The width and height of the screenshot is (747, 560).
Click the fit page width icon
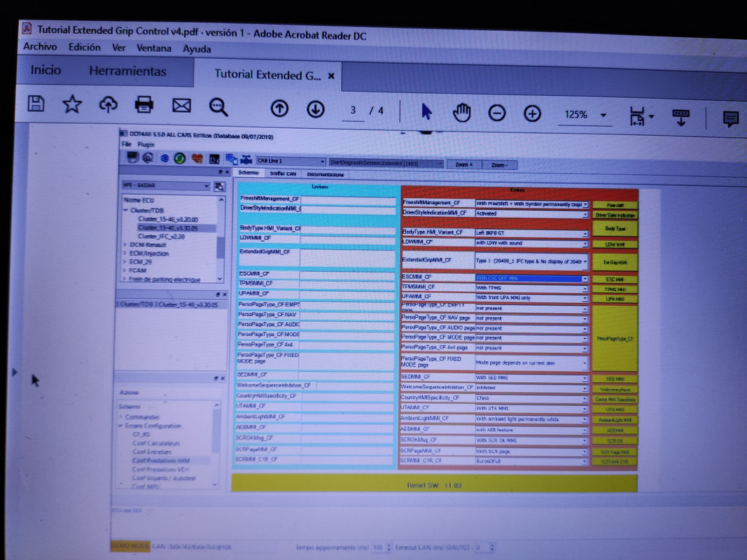point(637,116)
